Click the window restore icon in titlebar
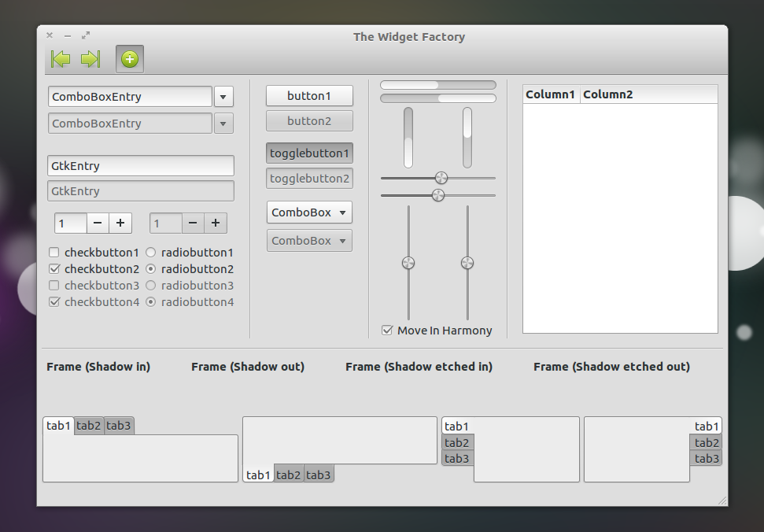Screen dimensions: 764x532 [86, 35]
